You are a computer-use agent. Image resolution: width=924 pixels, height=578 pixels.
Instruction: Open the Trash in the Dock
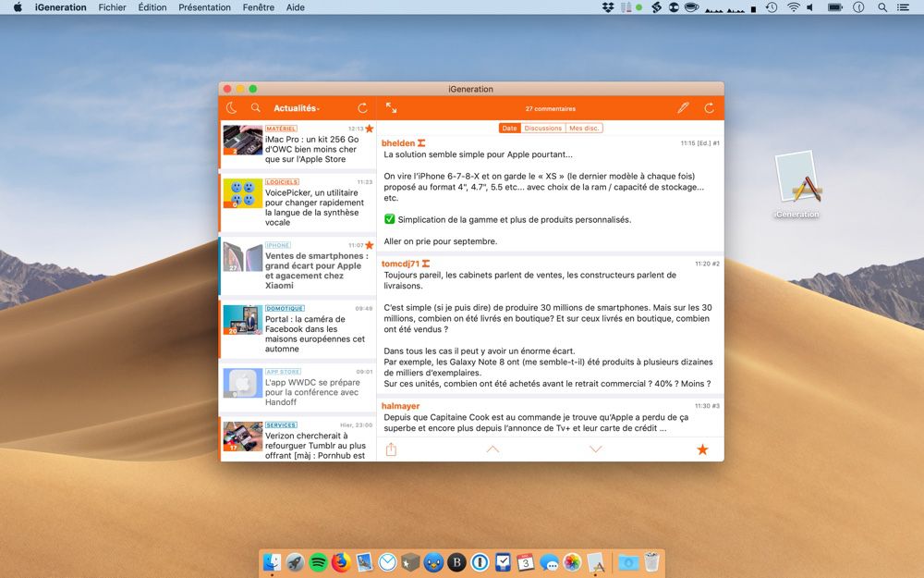(651, 562)
